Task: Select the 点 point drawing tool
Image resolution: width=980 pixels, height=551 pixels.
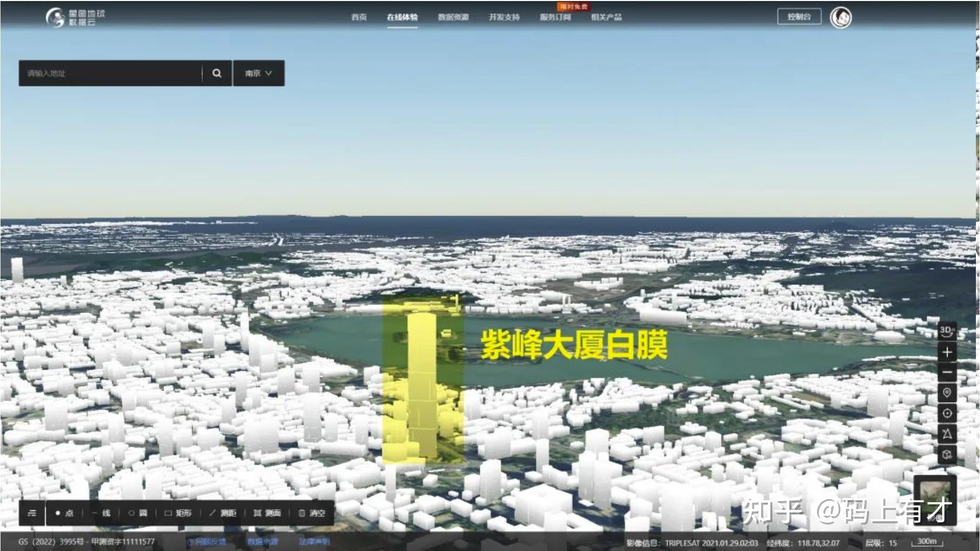Action: tap(64, 513)
